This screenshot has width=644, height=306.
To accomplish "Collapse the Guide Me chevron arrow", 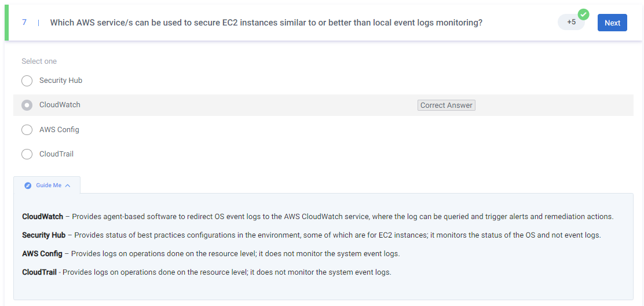I will pos(68,185).
